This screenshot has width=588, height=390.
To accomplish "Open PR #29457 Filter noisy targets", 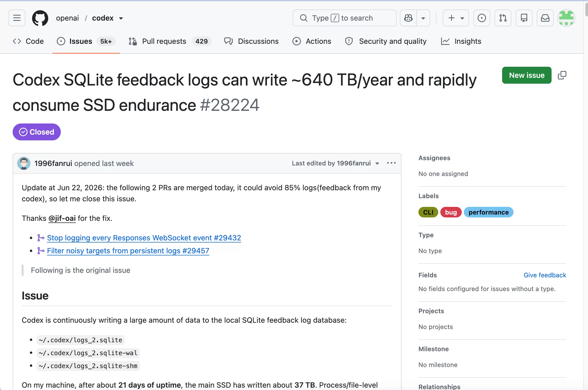I will pos(128,251).
